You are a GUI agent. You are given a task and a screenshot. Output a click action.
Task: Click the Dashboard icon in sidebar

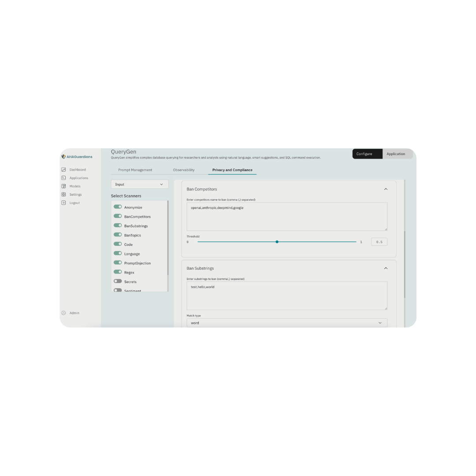pos(63,170)
